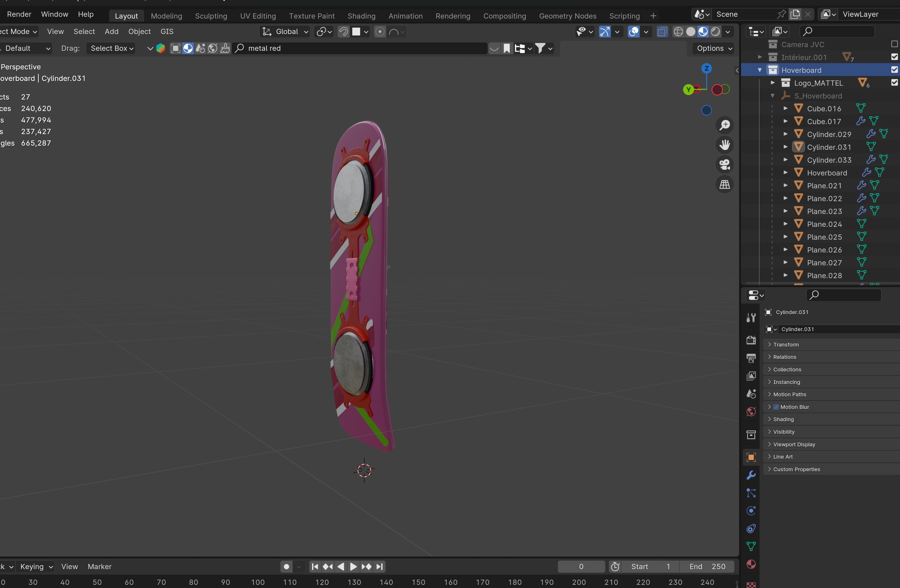Select wireframe viewport shading
Screen dimensions: 900x588
tap(678, 32)
